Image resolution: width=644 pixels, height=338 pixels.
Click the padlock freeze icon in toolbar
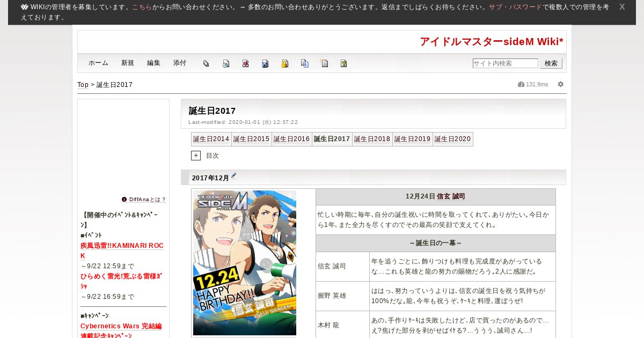point(285,63)
